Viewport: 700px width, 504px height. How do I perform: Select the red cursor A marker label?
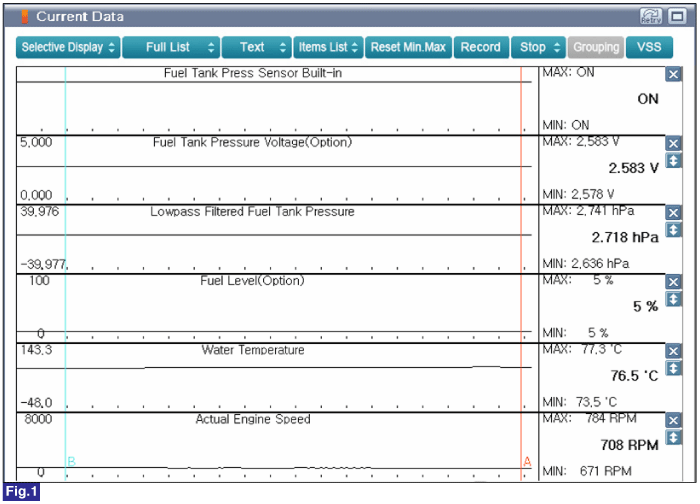527,462
